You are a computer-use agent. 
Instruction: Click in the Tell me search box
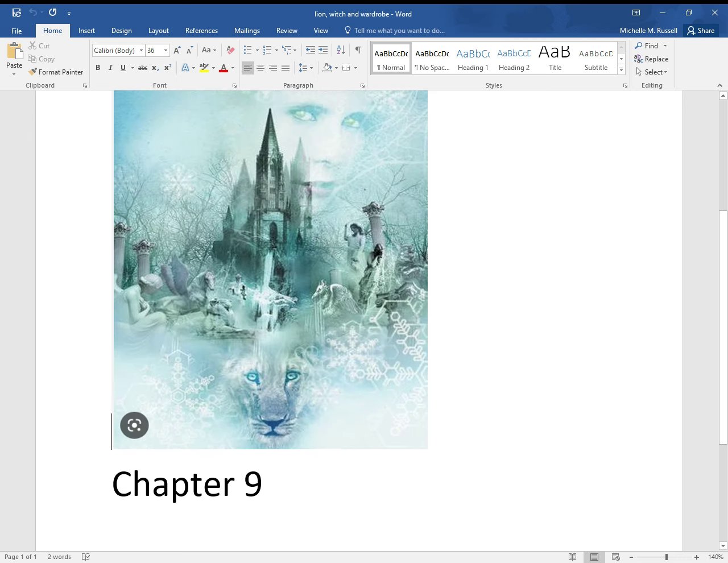point(399,31)
